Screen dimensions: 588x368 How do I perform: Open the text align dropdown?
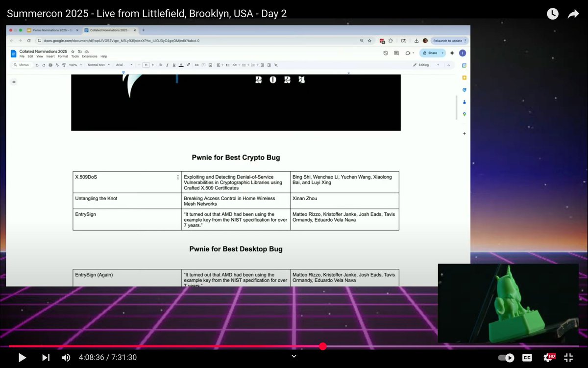(220, 65)
